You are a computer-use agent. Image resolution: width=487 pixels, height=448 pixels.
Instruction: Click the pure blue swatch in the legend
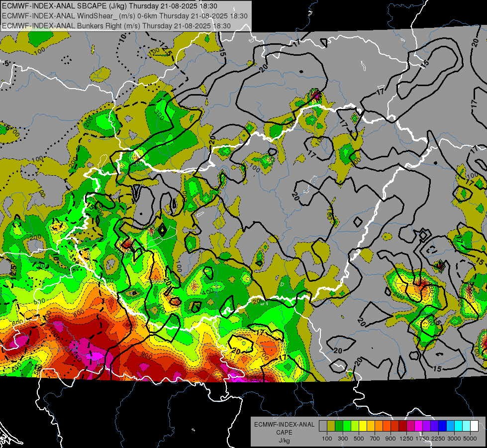click(x=443, y=426)
